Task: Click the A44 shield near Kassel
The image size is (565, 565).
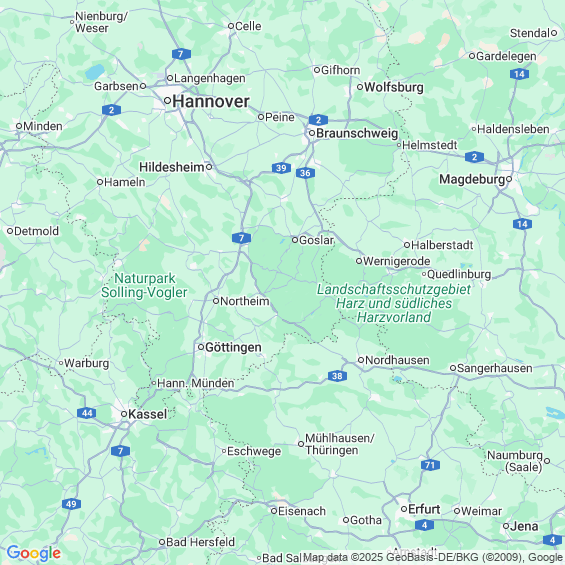Action: 86,413
